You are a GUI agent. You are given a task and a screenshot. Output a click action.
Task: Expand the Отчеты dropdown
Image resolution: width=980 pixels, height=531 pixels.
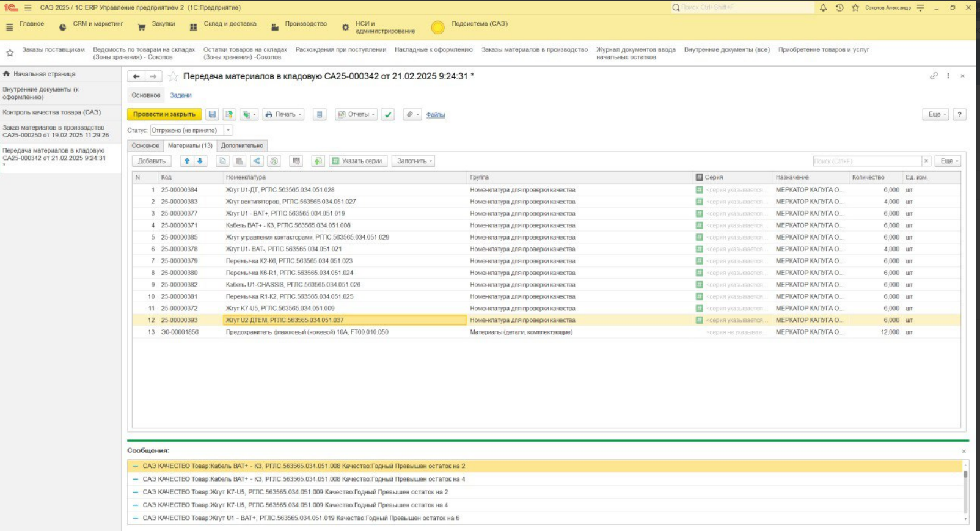click(x=357, y=114)
